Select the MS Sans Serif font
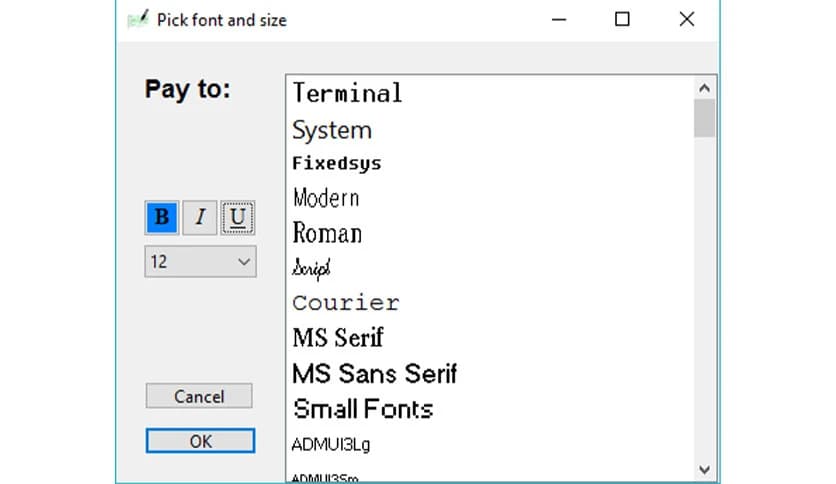836x484 pixels. (374, 374)
